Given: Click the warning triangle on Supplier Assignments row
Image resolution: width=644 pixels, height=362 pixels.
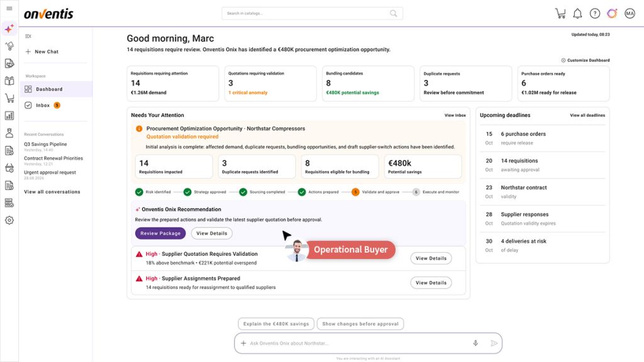Looking at the screenshot, I should [139, 278].
